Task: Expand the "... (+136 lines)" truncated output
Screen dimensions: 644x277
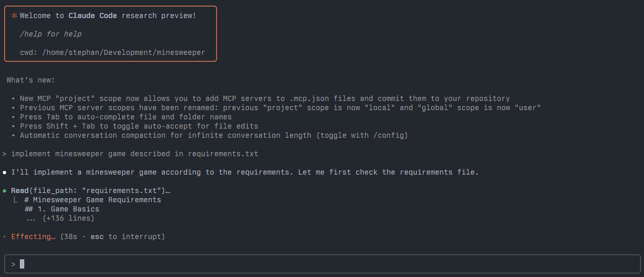Action: point(60,218)
